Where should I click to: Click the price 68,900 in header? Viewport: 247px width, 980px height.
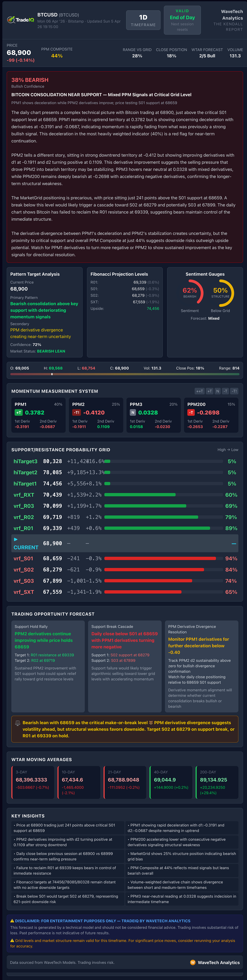click(x=19, y=53)
